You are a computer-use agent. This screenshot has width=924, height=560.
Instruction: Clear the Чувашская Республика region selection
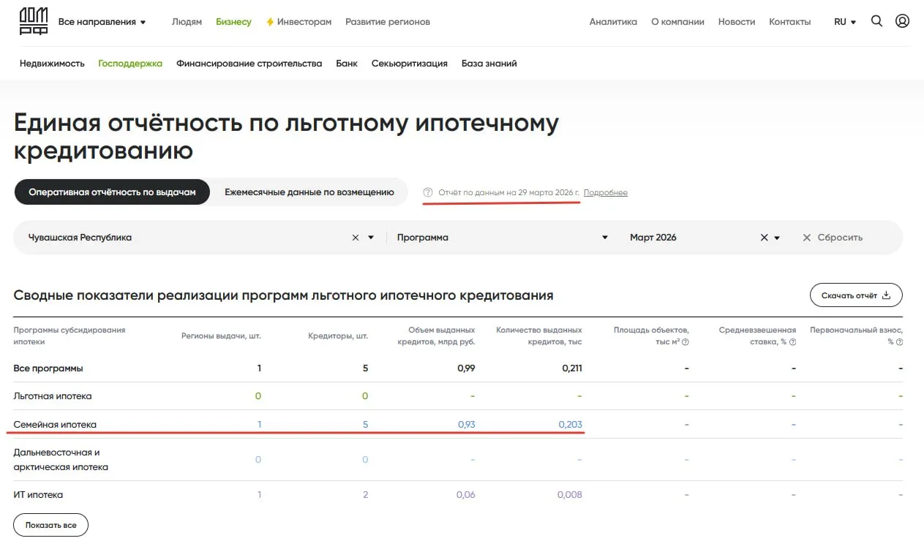356,238
